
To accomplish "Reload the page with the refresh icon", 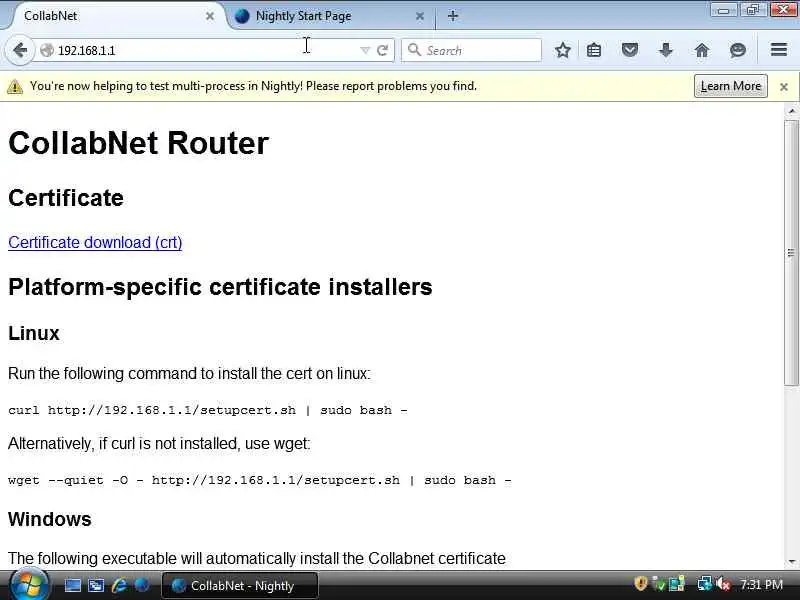I will tap(382, 50).
